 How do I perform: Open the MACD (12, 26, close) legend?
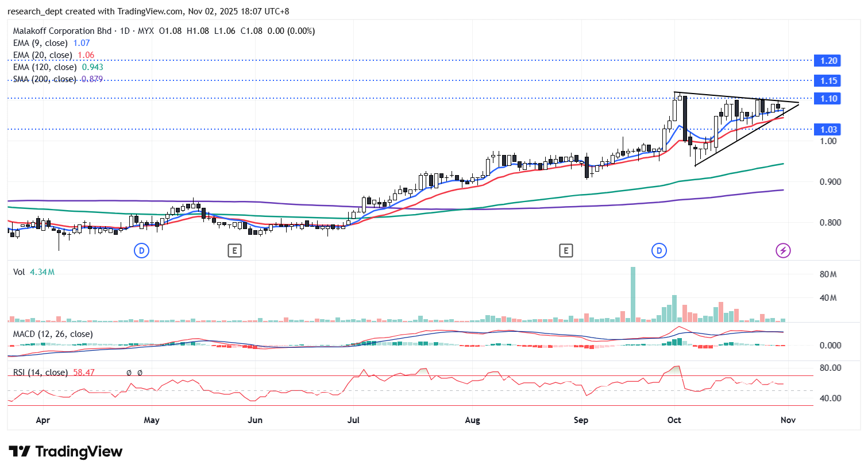click(53, 334)
